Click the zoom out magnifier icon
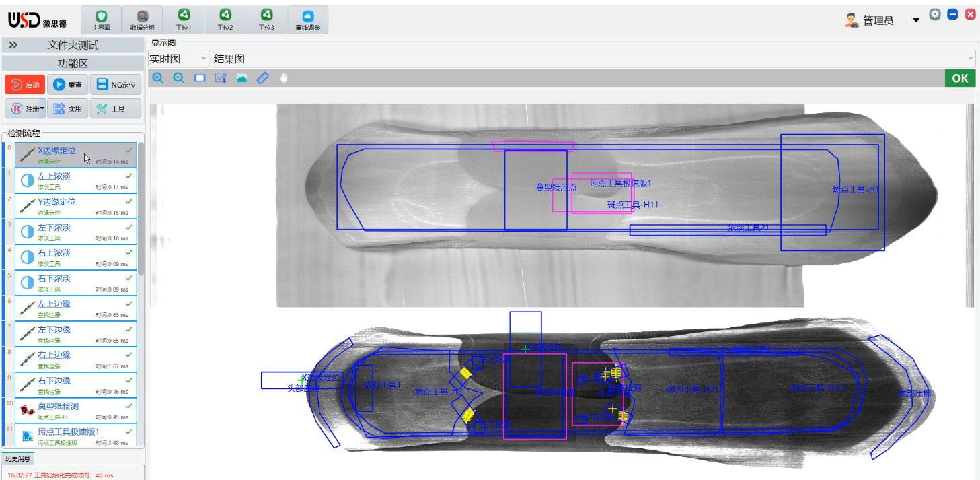980x480 pixels. pos(179,78)
